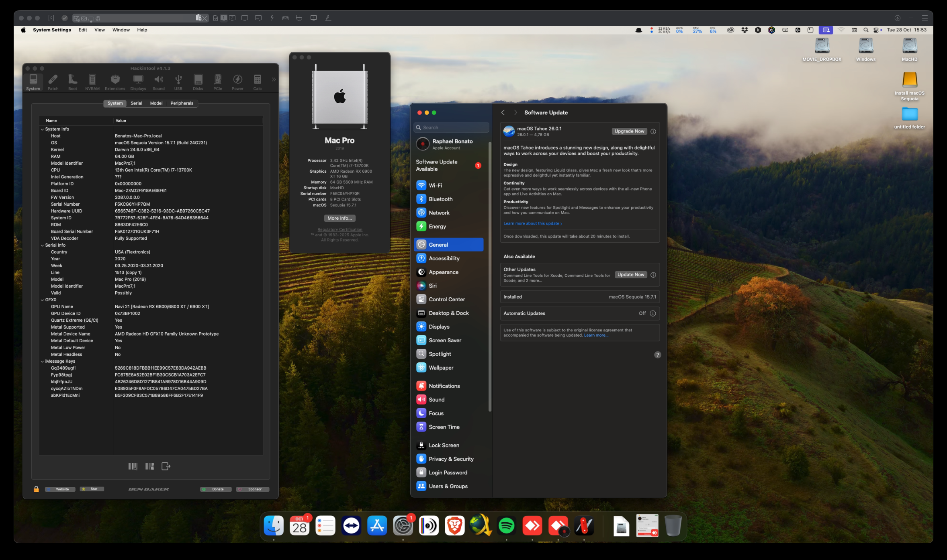Collapse the System Info tree group
The image size is (947, 560).
[x=42, y=129]
